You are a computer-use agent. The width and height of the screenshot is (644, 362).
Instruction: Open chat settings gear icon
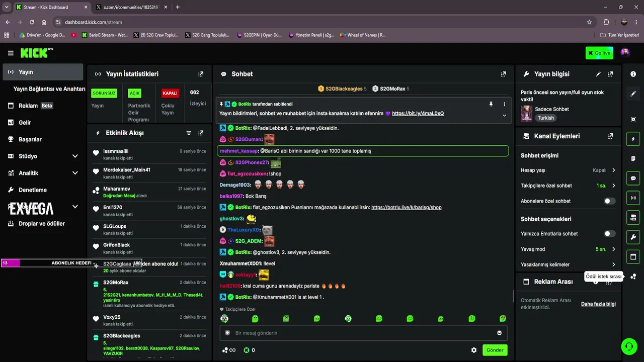[473, 350]
